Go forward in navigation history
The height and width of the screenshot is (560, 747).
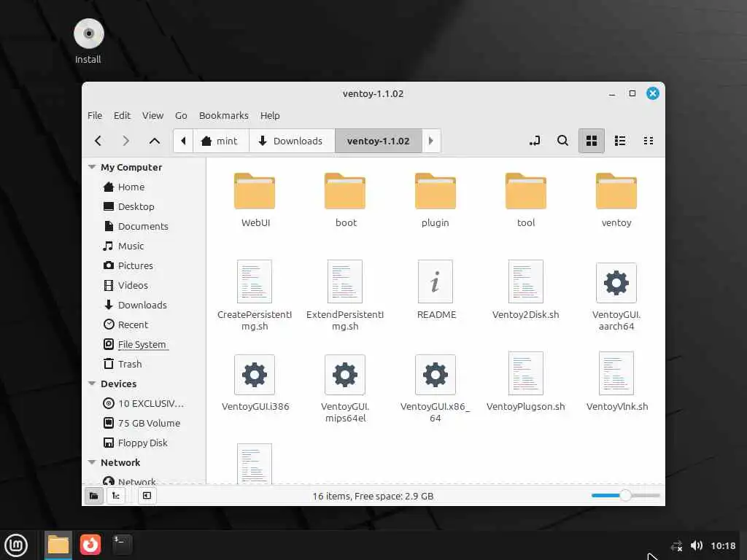click(125, 141)
